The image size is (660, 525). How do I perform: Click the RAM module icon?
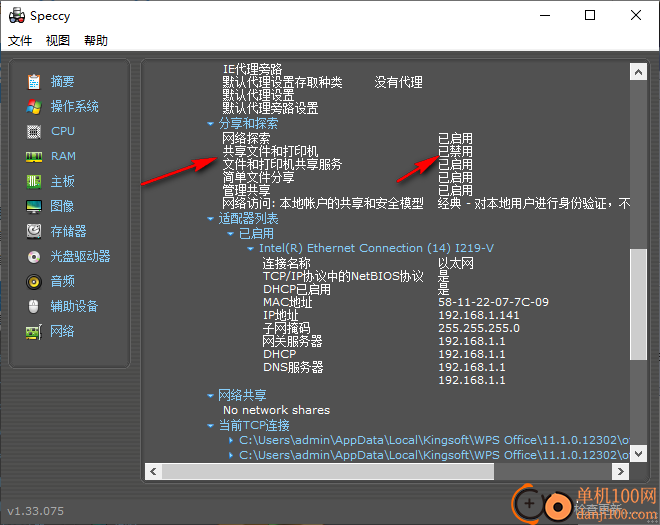point(34,157)
